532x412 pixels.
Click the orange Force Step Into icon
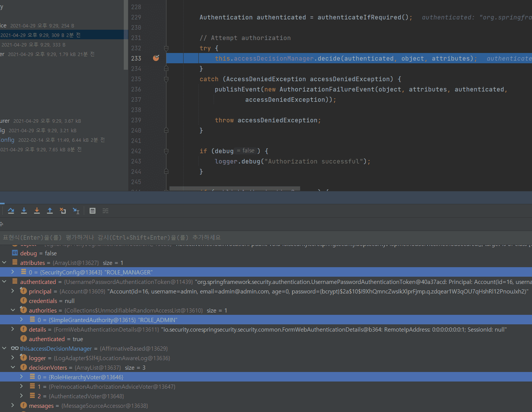(37, 211)
